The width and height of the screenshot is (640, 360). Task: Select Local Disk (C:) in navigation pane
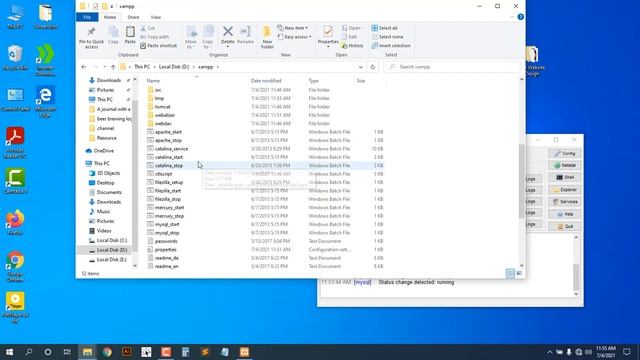(x=112, y=240)
